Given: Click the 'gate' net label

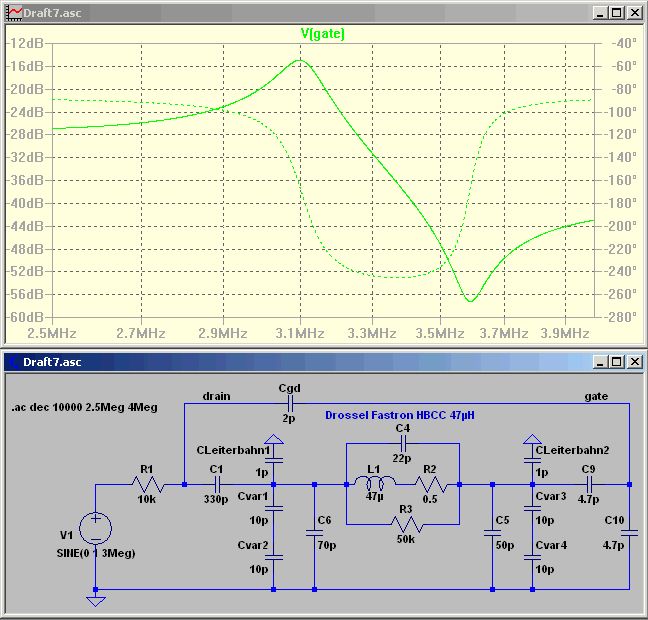Looking at the screenshot, I should click(596, 396).
